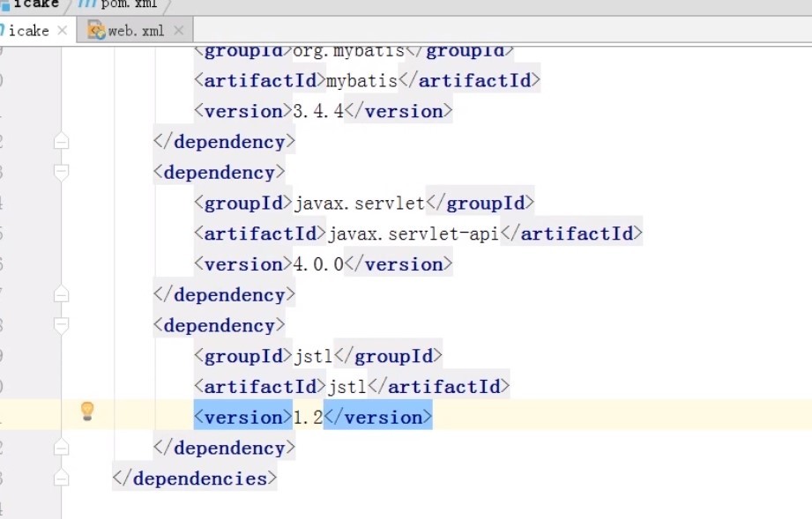
Task: Click the web.xml file icon
Action: 96,31
